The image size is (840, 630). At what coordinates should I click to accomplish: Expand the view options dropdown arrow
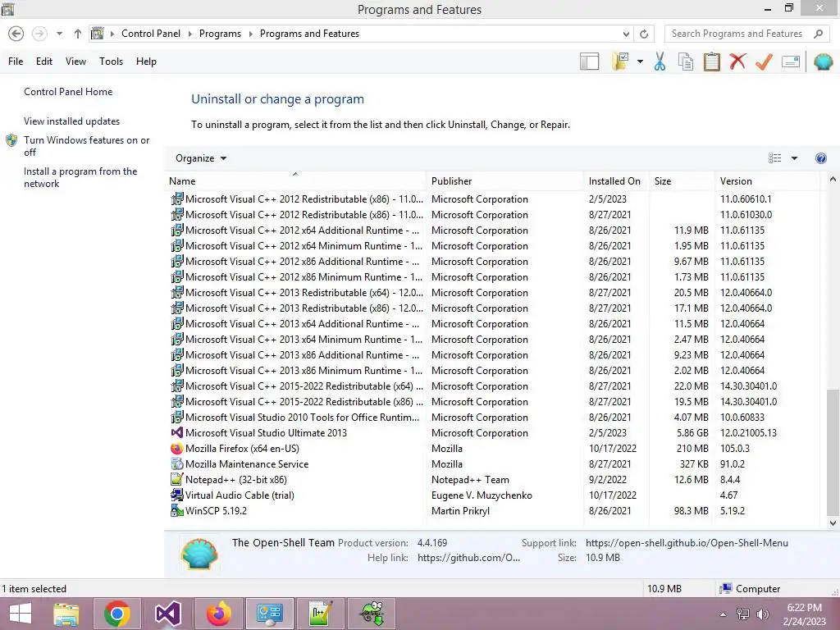point(794,158)
